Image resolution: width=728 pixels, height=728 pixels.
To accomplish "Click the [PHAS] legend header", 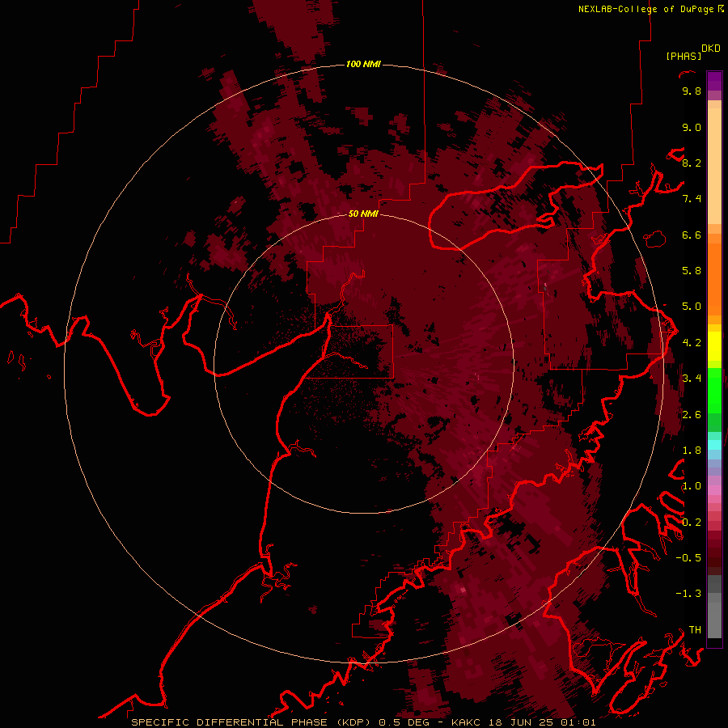I will tap(684, 56).
